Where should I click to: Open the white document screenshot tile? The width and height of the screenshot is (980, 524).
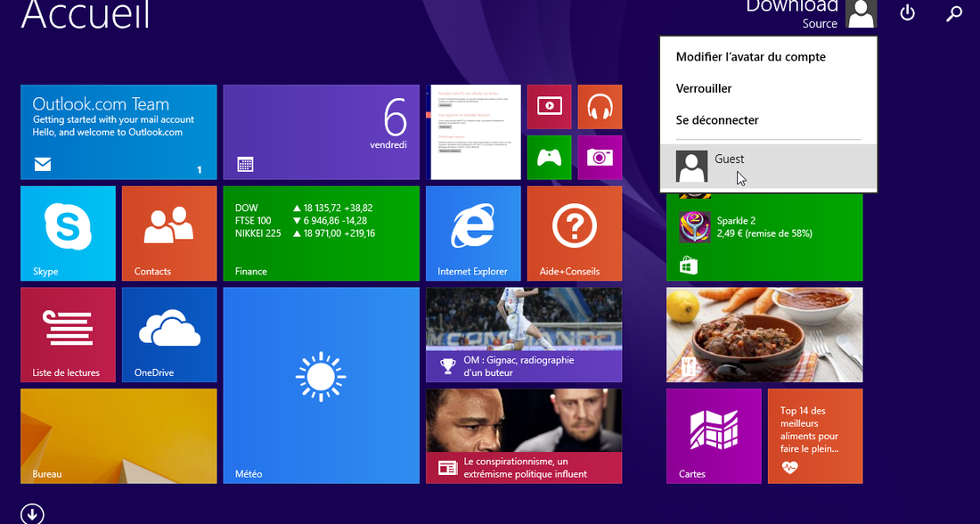[473, 132]
